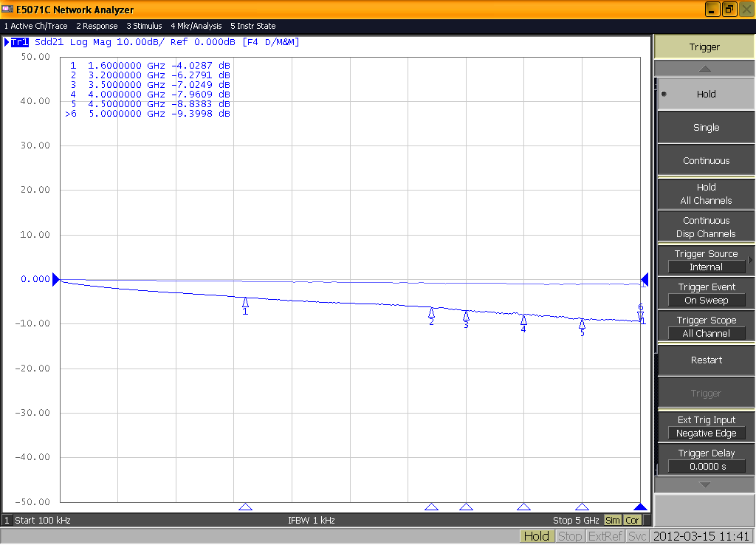Image resolution: width=756 pixels, height=545 pixels.
Task: Select marker 4 on the trace
Action: (523, 320)
